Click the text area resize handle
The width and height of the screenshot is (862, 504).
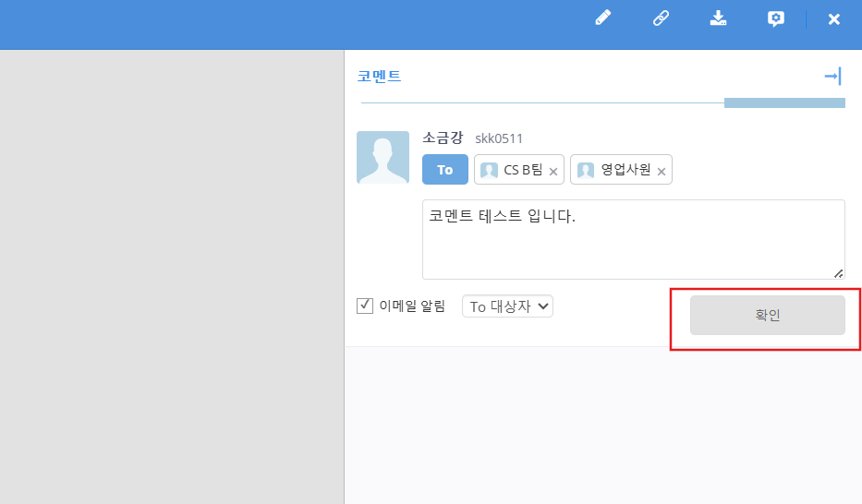point(838,272)
